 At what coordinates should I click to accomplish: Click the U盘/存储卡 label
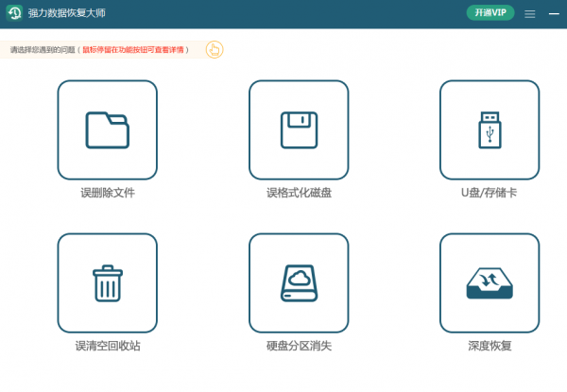[x=489, y=193]
